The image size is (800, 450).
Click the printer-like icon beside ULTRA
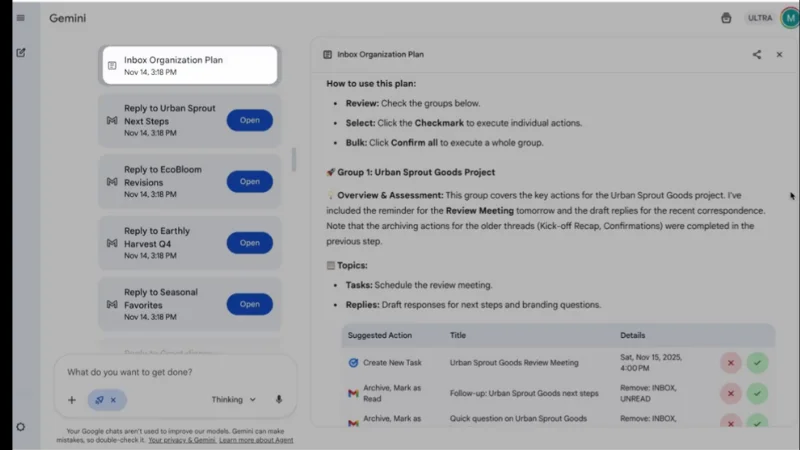tap(726, 18)
